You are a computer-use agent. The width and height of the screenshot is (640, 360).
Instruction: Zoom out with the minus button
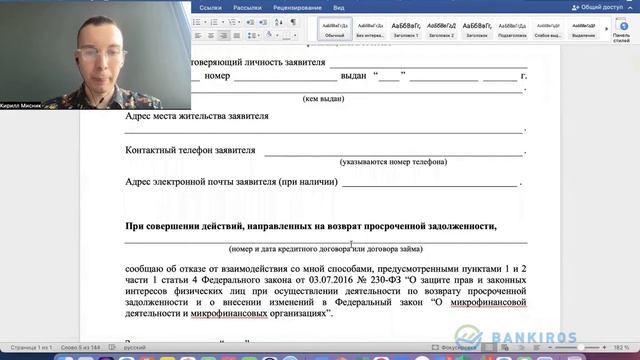click(x=550, y=347)
